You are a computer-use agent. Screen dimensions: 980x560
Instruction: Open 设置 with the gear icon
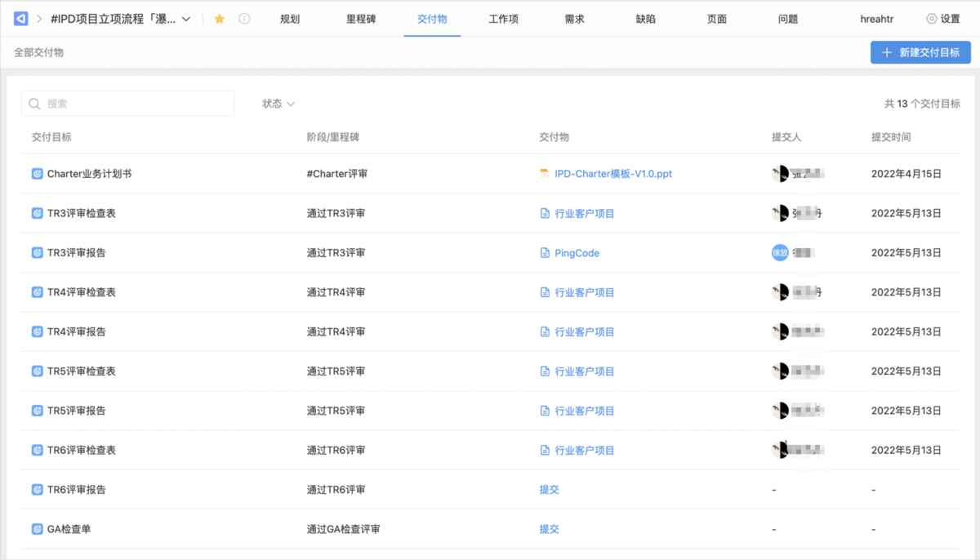(x=943, y=19)
